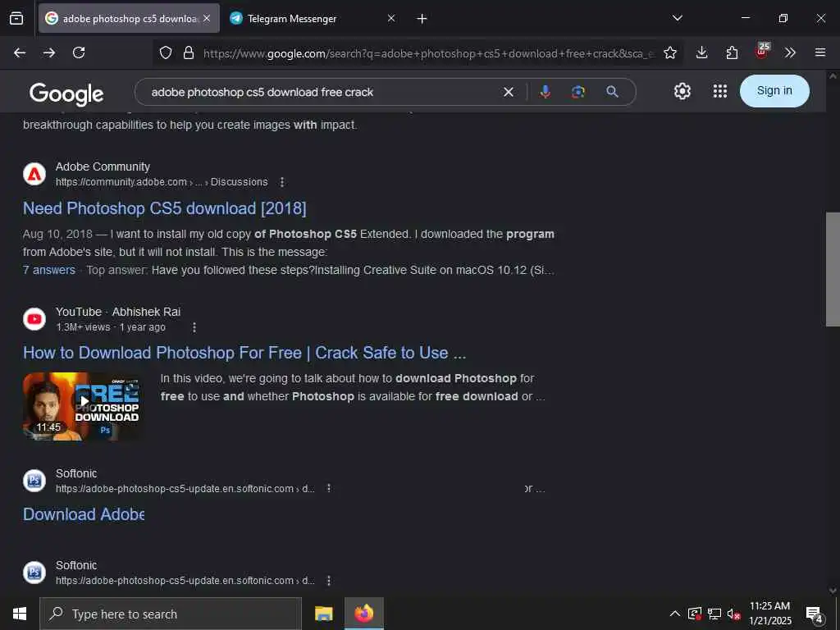Open the Extensions puzzle icon
The height and width of the screenshot is (630, 840).
click(732, 52)
